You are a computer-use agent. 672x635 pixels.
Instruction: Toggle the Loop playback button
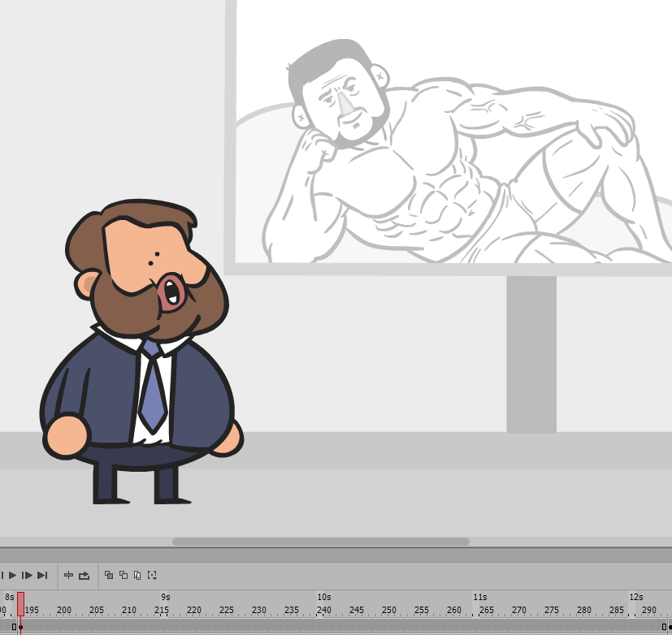point(84,576)
